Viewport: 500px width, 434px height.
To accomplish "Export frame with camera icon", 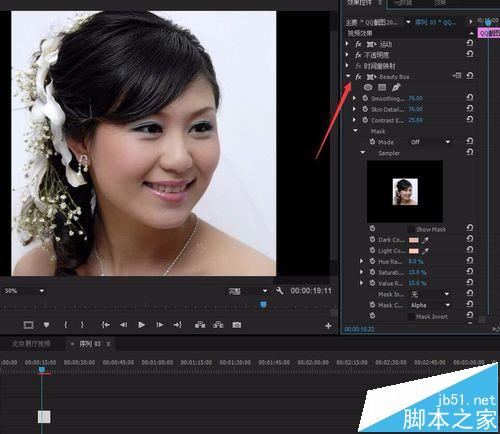I will coord(237,325).
